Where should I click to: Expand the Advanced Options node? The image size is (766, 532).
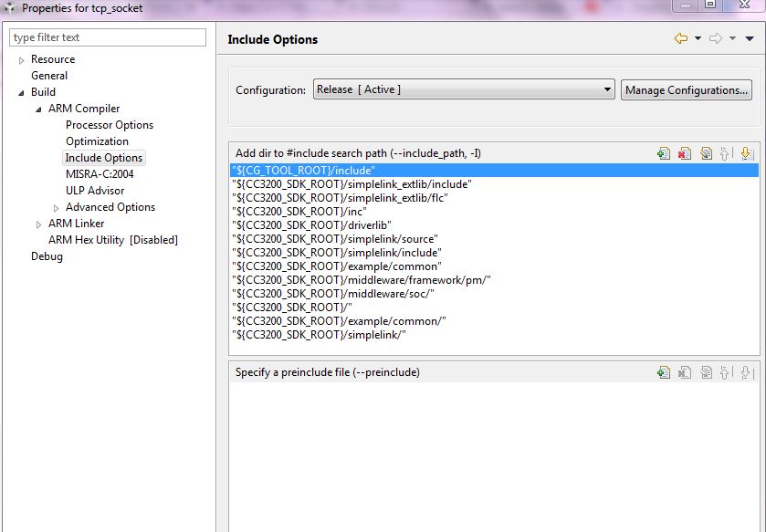point(56,208)
